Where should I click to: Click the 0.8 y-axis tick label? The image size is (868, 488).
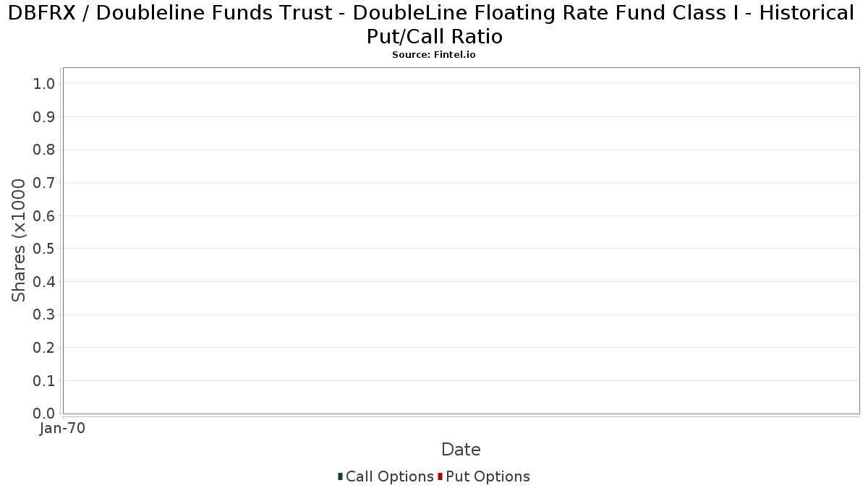pyautogui.click(x=44, y=150)
